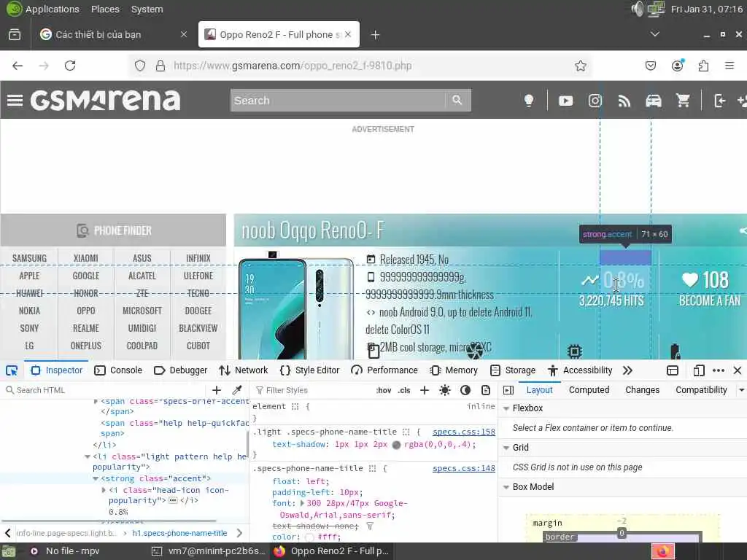Click the element picker icon in devtools
Image resolution: width=747 pixels, height=560 pixels.
click(12, 370)
